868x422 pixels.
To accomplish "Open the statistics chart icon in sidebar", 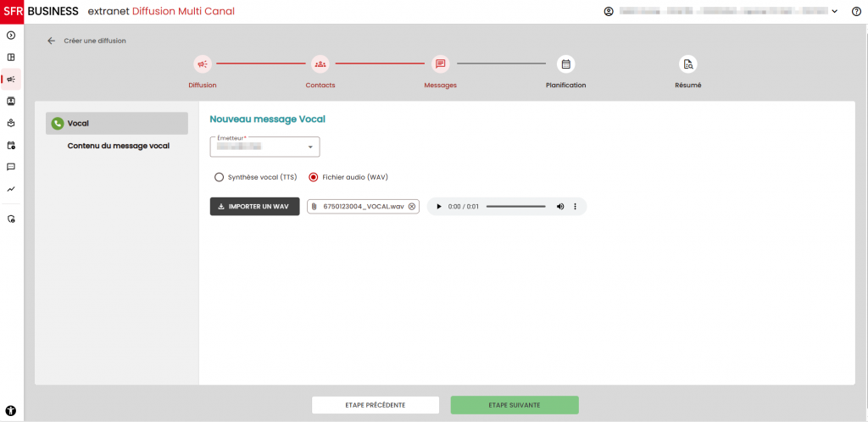I will tap(11, 189).
